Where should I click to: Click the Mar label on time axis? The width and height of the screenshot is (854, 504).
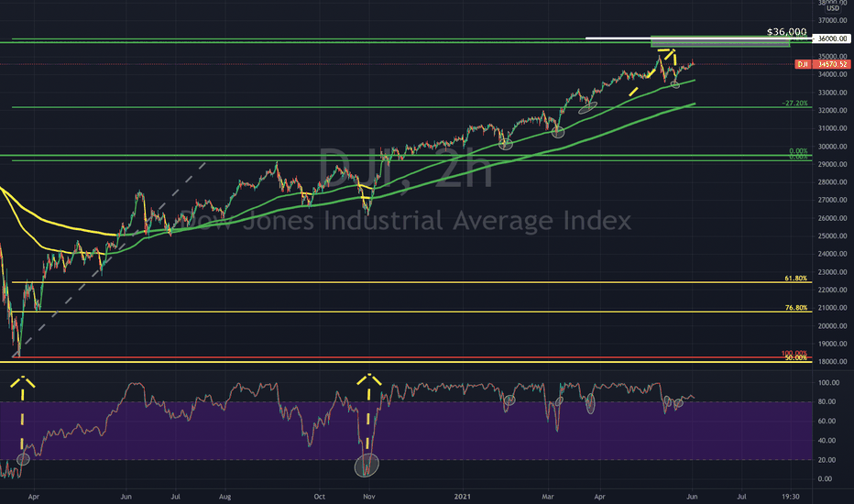click(547, 497)
